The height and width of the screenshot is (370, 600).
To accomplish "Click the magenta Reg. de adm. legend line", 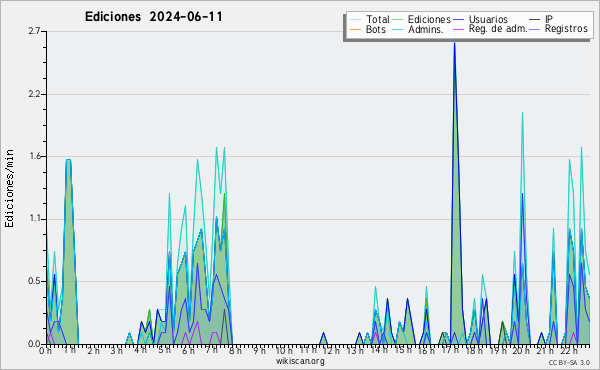I will pyautogui.click(x=458, y=29).
